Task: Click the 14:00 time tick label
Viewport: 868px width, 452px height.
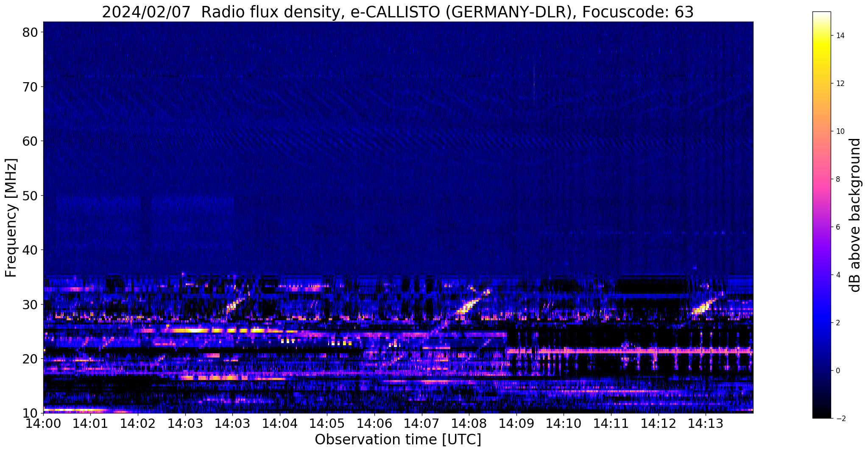Action: tap(43, 424)
